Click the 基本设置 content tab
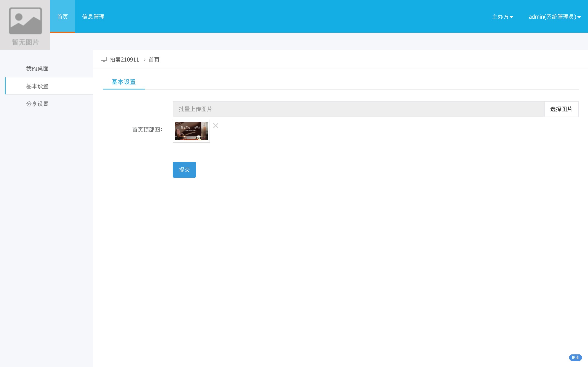 tap(124, 82)
